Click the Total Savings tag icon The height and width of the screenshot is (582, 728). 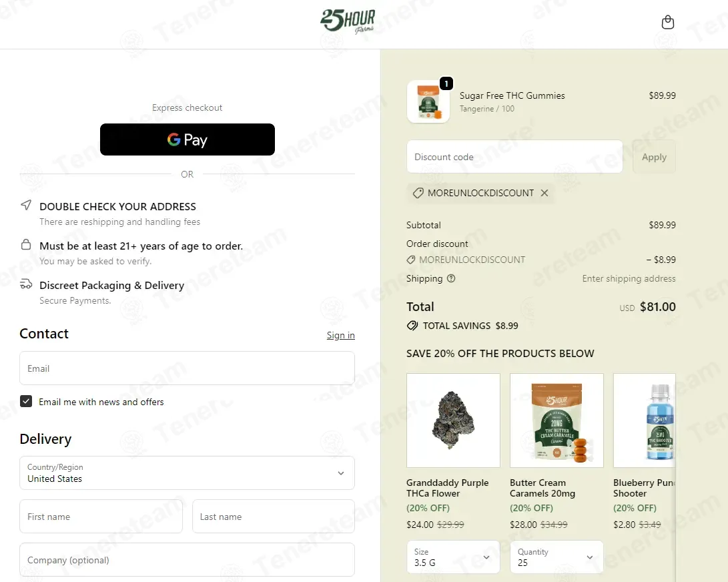click(412, 326)
